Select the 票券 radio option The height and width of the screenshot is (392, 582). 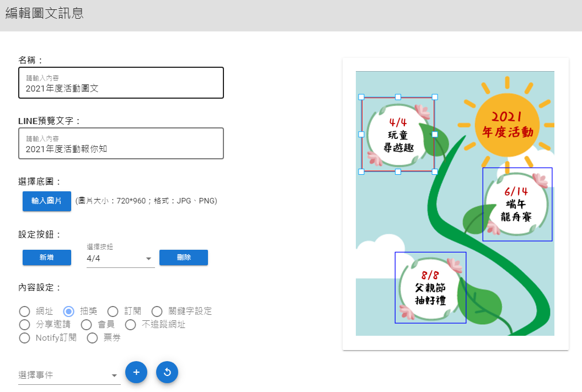(93, 337)
